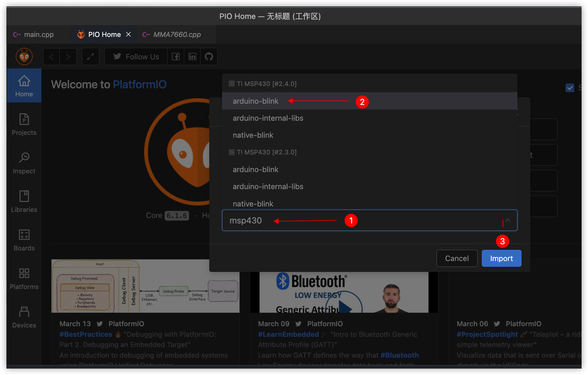
Task: Click the Cancel button
Action: tap(457, 258)
